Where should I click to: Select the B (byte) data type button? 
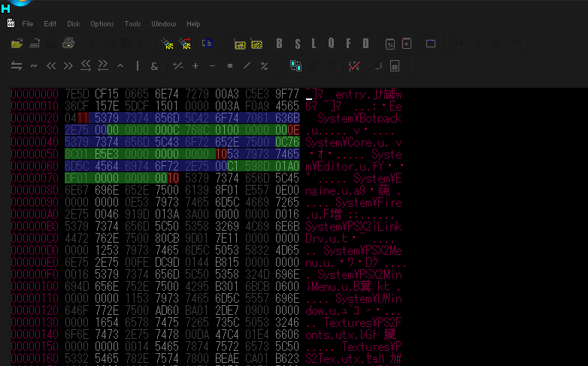coord(280,44)
